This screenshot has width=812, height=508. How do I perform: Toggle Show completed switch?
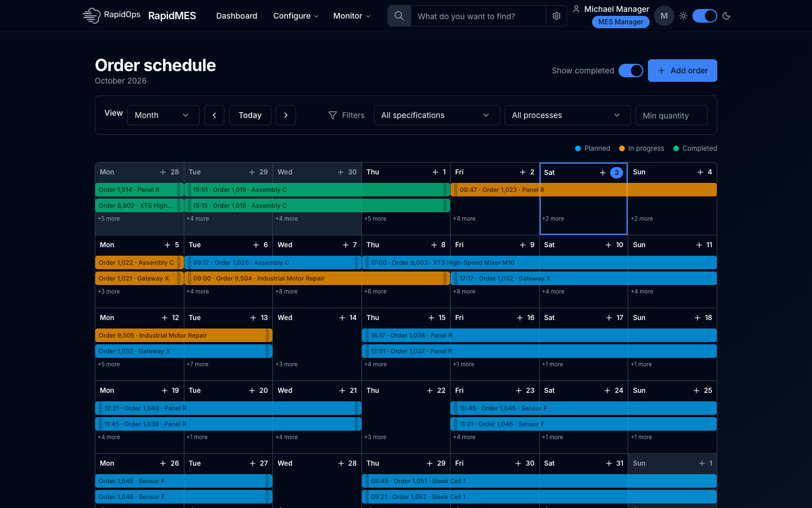pos(631,71)
